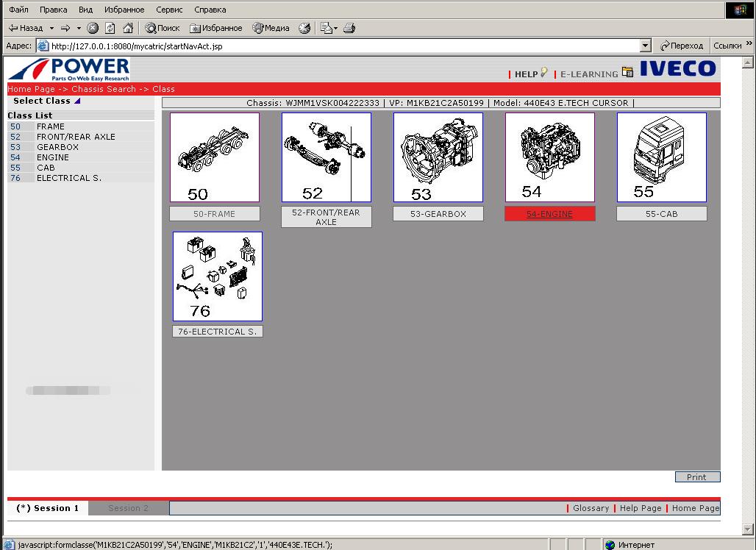Open the Избранное menu in the menu bar

click(x=124, y=10)
